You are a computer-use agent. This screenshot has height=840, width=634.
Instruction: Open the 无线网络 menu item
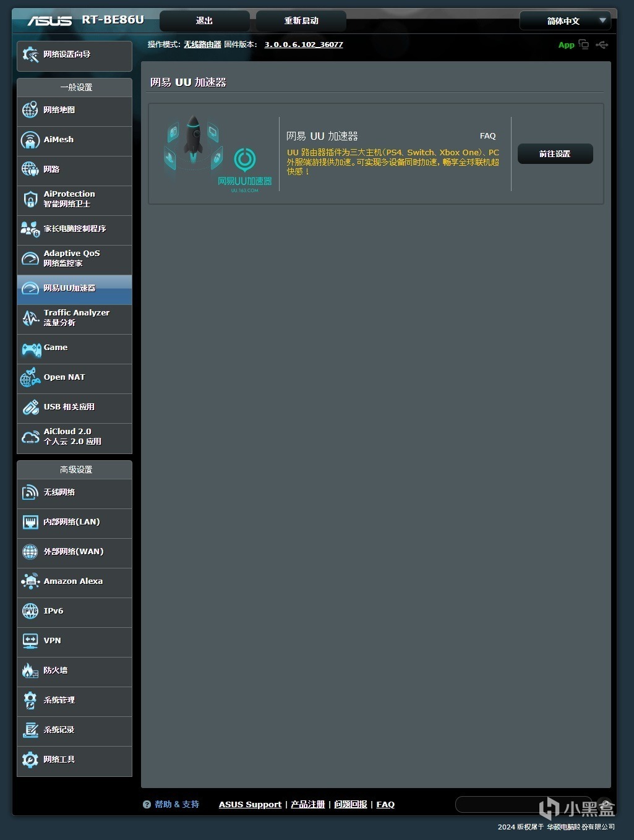coord(74,492)
